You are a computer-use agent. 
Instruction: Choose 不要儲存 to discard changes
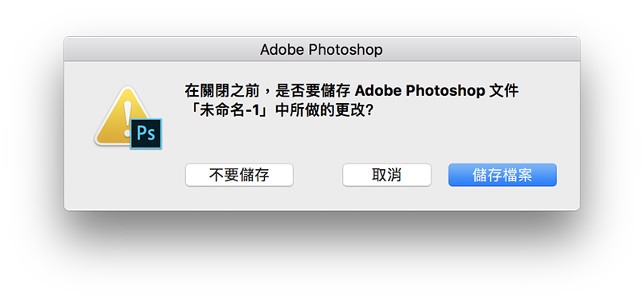239,175
